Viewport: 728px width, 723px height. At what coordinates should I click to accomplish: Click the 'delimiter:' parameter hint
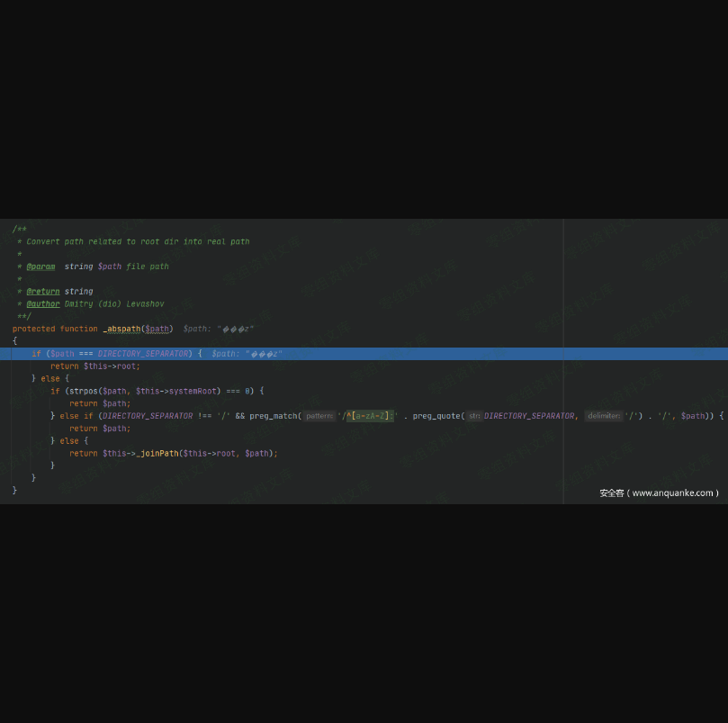602,416
